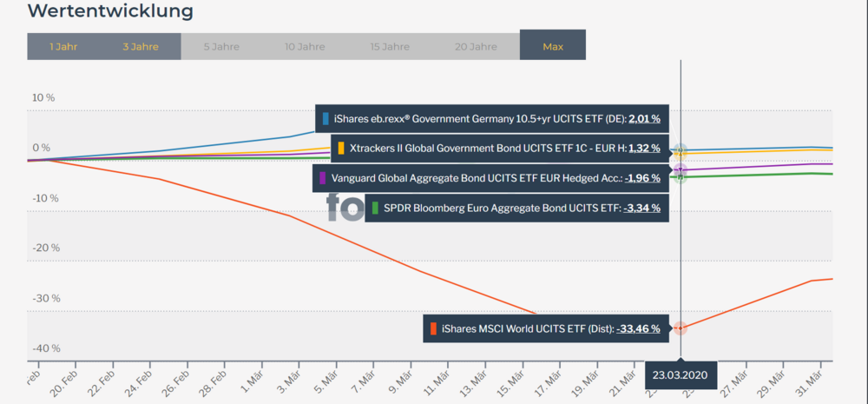Click the green SPDR Bloomberg swatch

coord(375,209)
